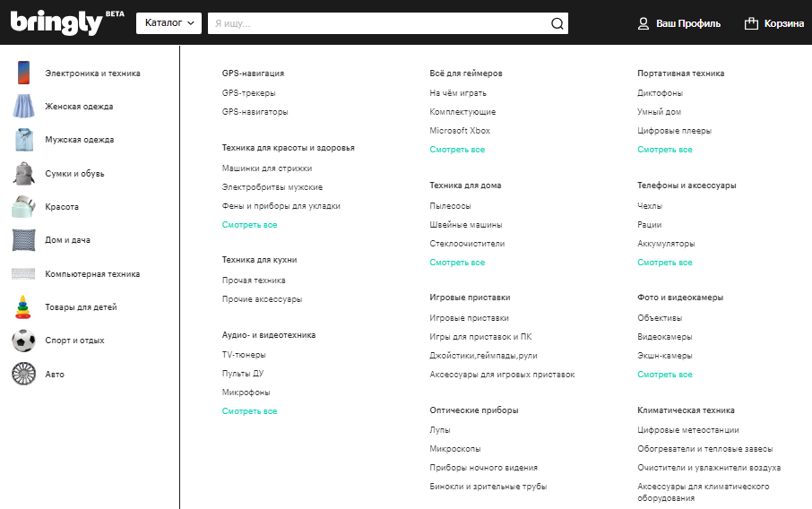Screen dimensions: 812x509
Task: Open Чехлы link
Action: coord(650,205)
